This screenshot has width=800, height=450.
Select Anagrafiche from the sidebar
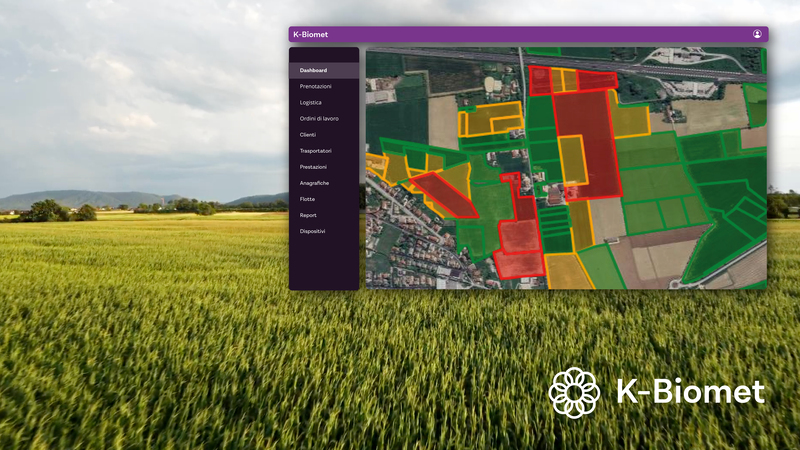(x=314, y=183)
